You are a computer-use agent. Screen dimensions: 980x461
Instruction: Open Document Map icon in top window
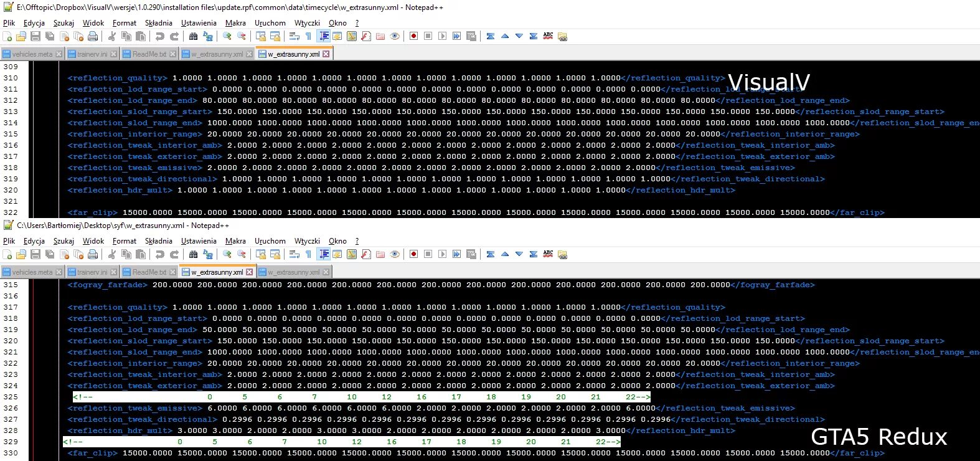click(352, 36)
